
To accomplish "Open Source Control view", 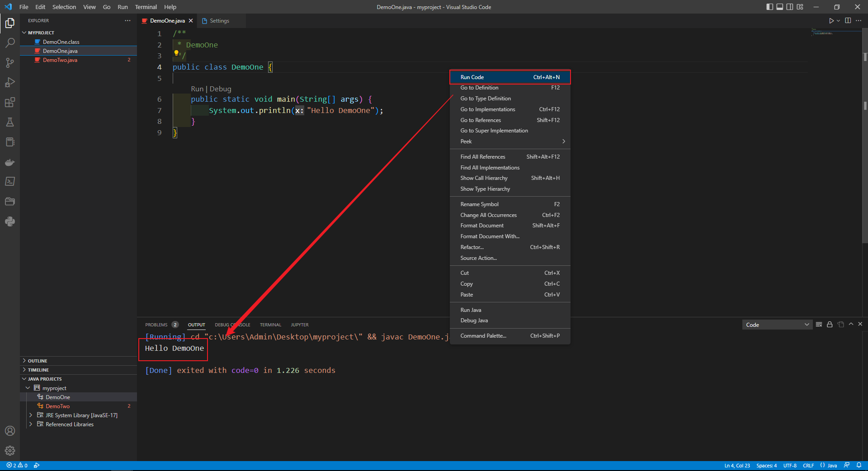I will pos(10,63).
